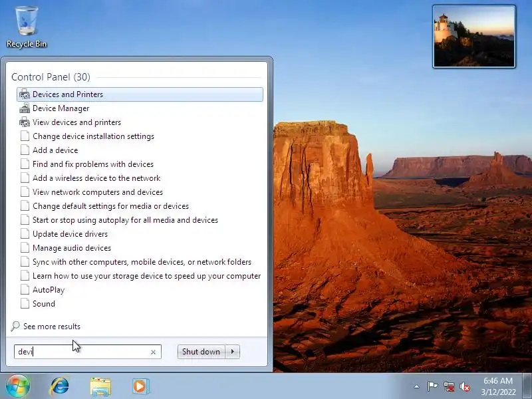This screenshot has height=399, width=532.
Task: Click the printer icon beside Devices and Printers
Action: pos(25,94)
